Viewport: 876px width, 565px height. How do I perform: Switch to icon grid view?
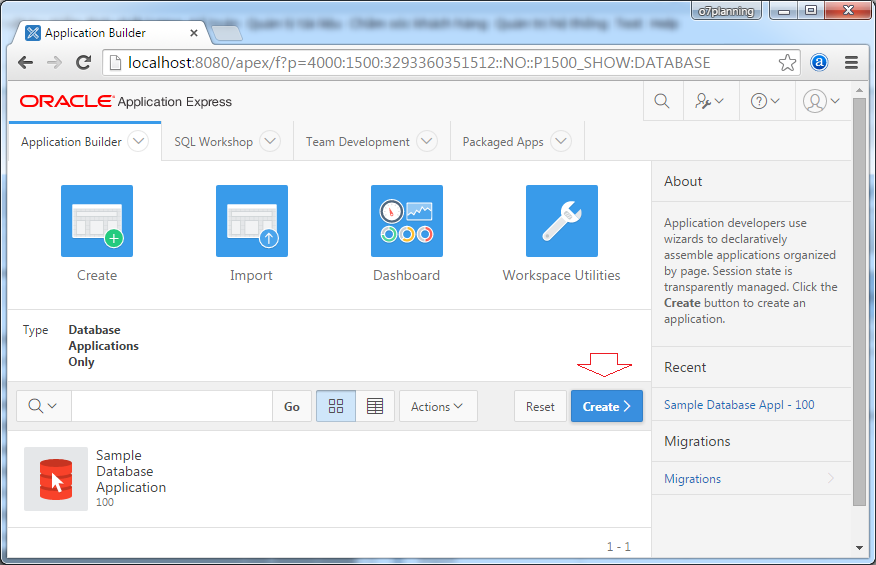336,406
